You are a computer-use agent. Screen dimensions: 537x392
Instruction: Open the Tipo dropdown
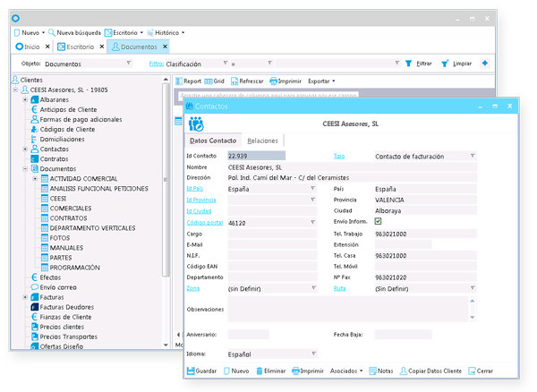(473, 156)
